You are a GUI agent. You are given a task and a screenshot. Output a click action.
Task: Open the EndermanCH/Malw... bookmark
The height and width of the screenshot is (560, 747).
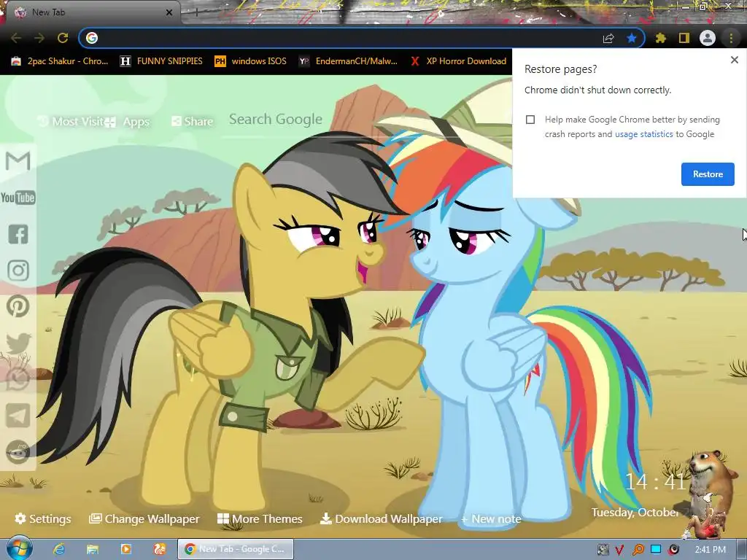pyautogui.click(x=348, y=61)
